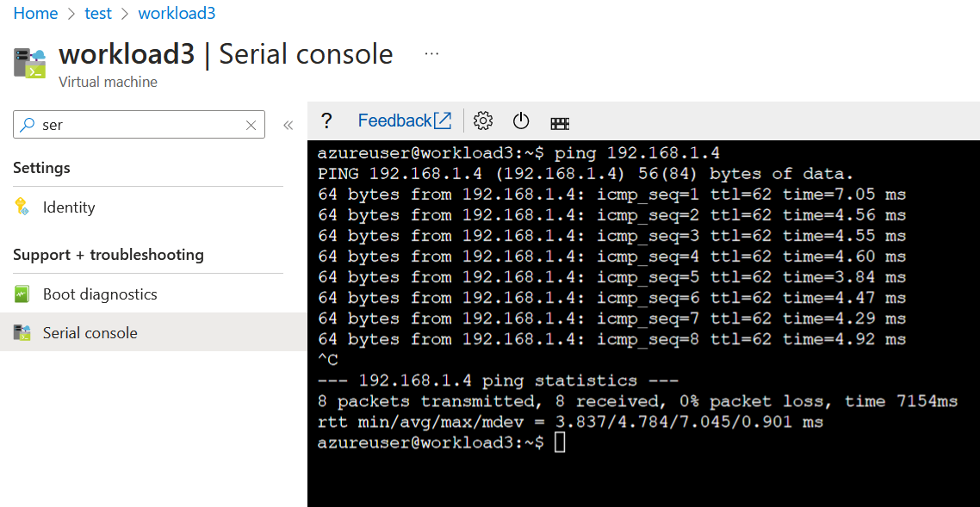This screenshot has height=507, width=980.
Task: Open the on-screen keyboard icon
Action: coord(560,121)
